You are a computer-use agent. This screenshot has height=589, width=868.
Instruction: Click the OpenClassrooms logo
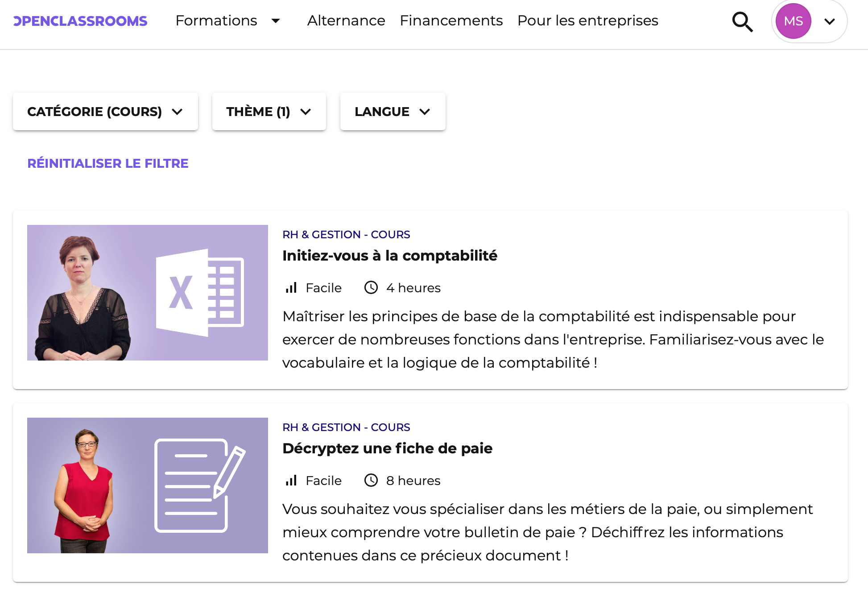[x=80, y=21]
